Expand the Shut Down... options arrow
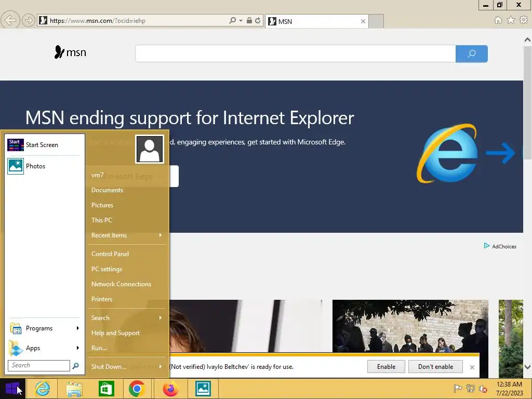532x399 pixels. click(161, 366)
